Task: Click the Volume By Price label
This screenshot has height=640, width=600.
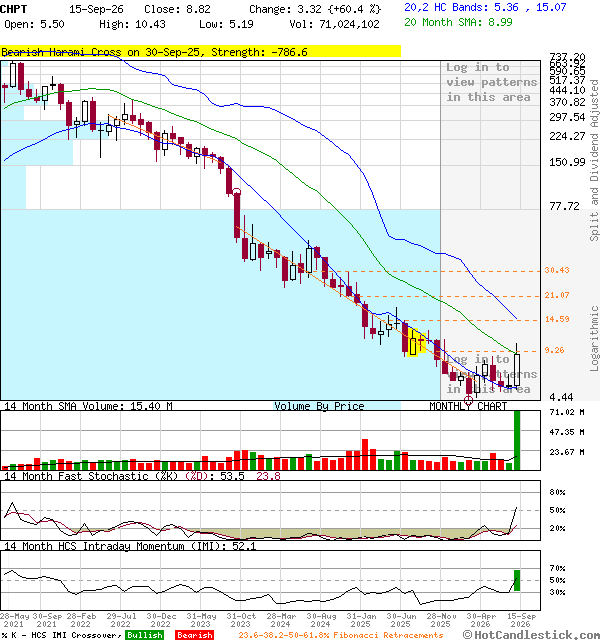Action: (319, 406)
